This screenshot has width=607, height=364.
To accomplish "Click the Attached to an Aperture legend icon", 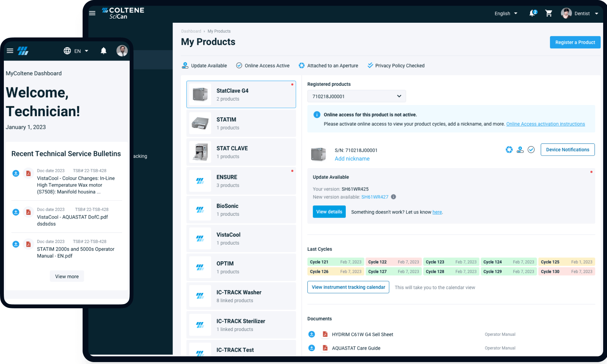I will (x=302, y=65).
